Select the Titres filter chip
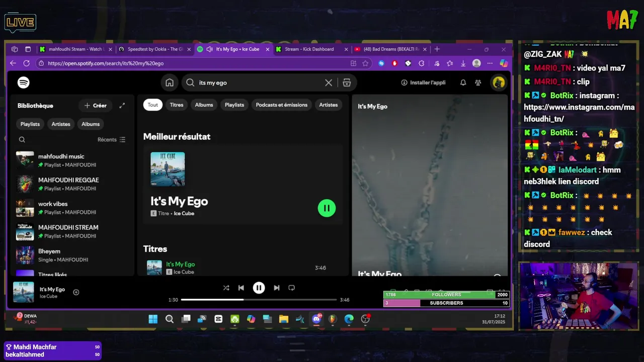The image size is (644, 362). click(x=177, y=105)
